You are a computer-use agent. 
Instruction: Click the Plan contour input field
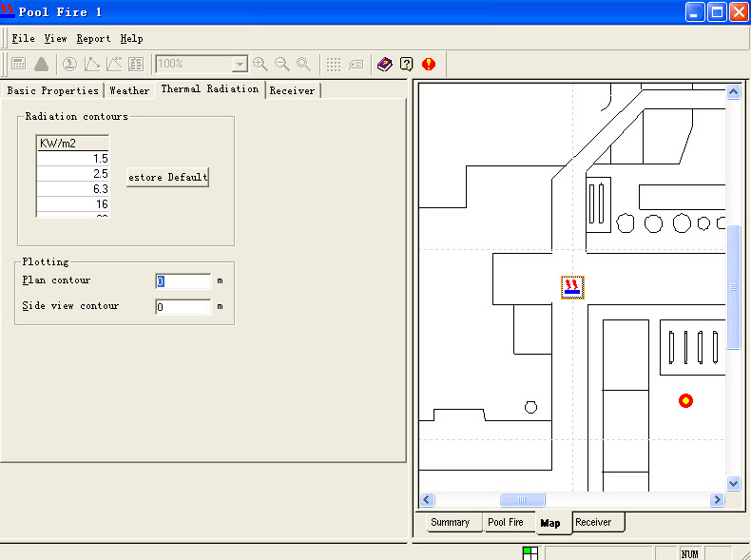183,281
